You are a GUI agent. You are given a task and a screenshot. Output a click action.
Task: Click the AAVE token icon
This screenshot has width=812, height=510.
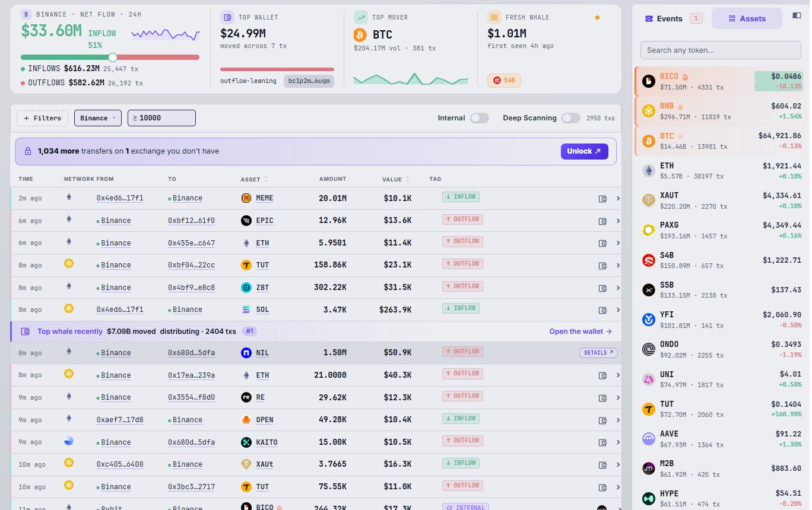pos(649,439)
